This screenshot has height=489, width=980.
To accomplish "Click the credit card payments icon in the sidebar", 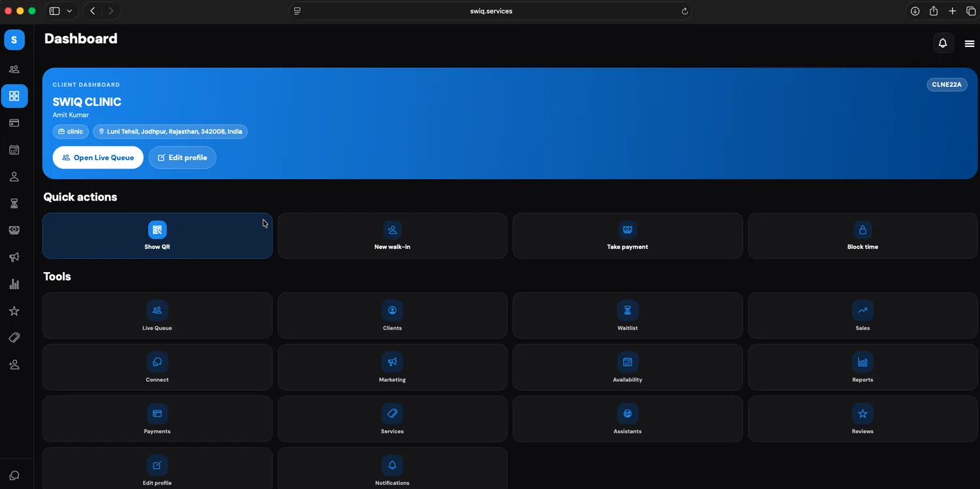I will click(x=14, y=123).
